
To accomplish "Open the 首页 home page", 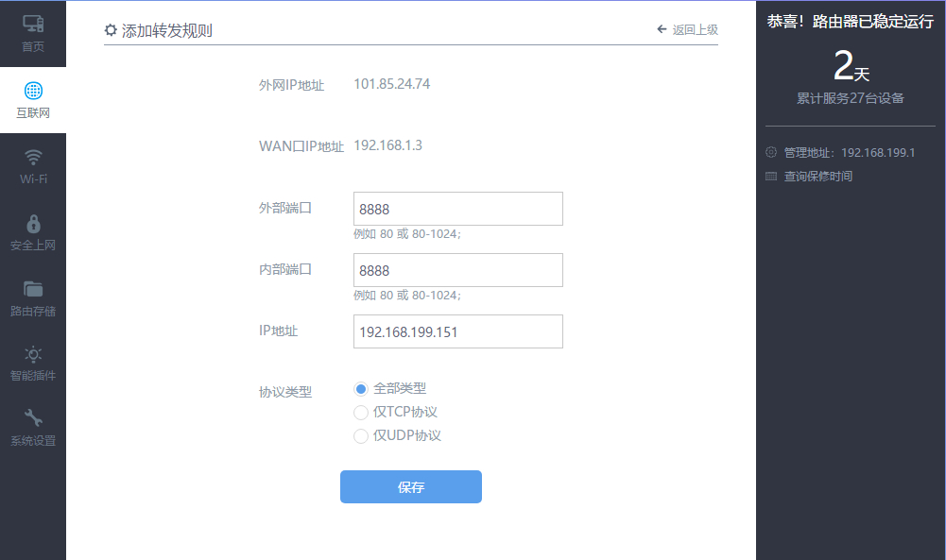I will (x=33, y=33).
